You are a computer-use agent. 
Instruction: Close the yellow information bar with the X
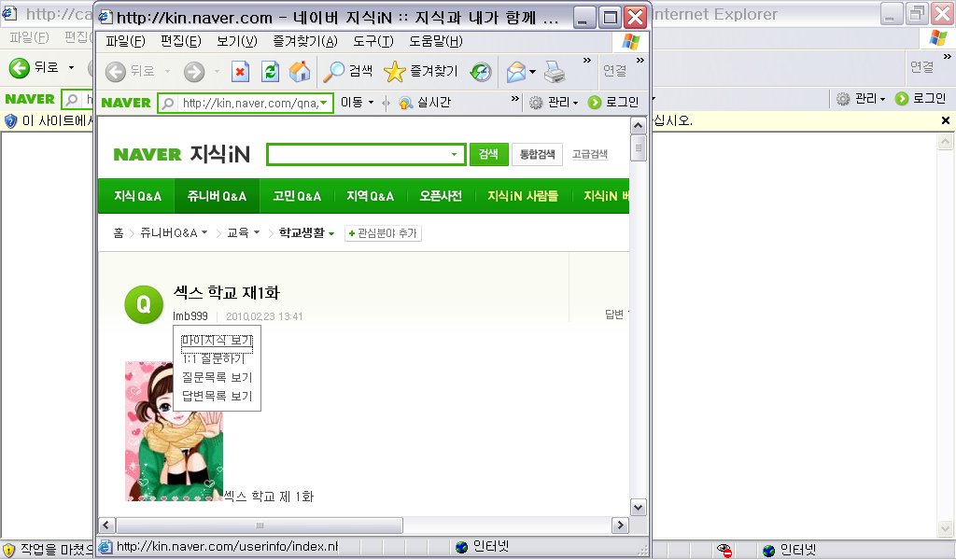(x=946, y=120)
